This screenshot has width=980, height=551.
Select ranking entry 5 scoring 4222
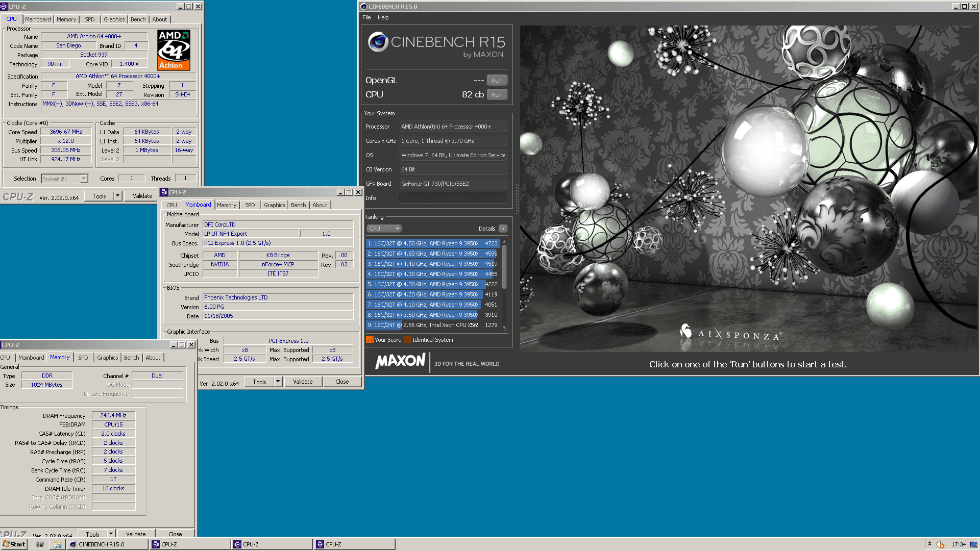click(x=432, y=284)
